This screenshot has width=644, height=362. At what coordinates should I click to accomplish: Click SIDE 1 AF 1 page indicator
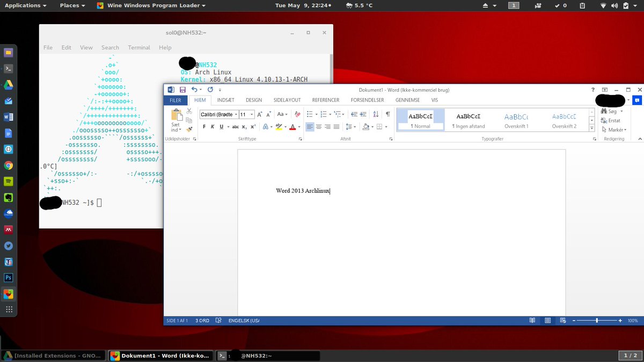177,321
